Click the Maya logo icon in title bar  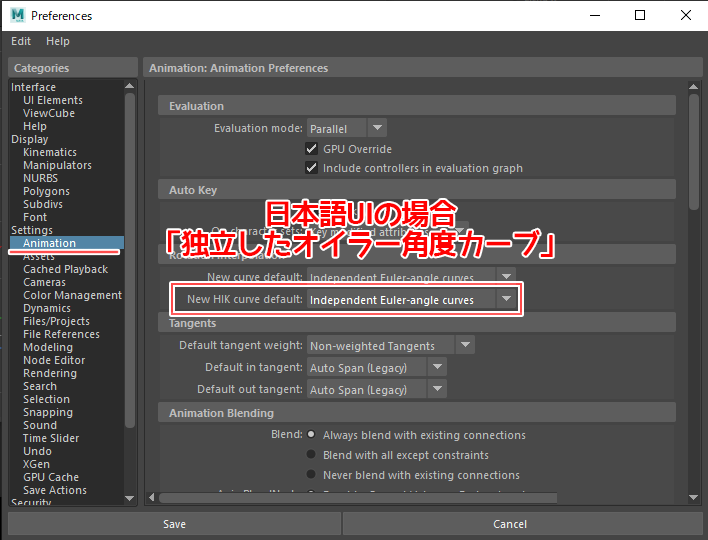(x=17, y=16)
